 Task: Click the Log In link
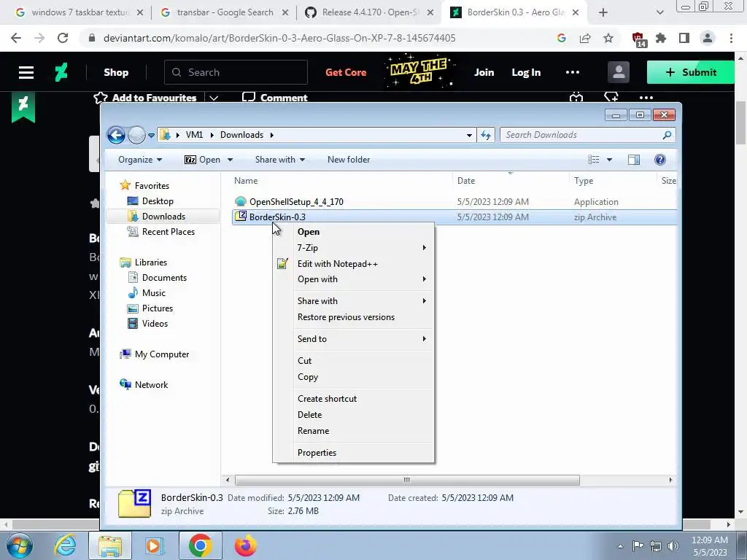526,72
